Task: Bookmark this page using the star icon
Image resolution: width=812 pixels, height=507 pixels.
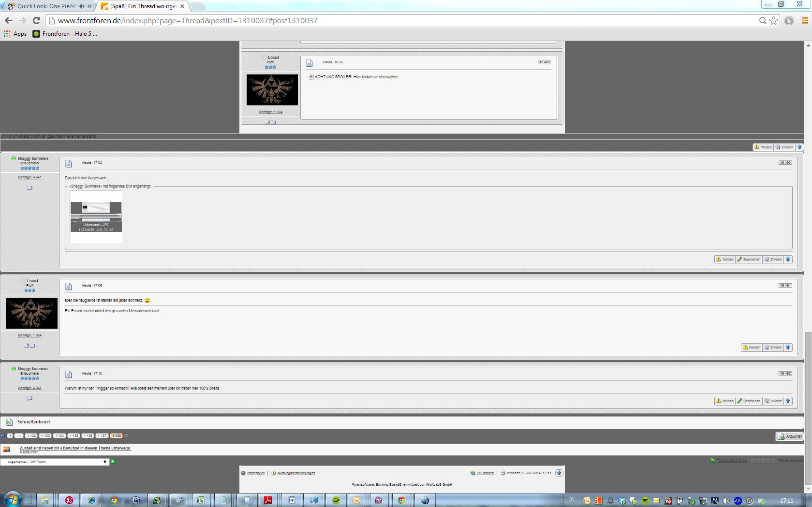Action: [x=774, y=20]
